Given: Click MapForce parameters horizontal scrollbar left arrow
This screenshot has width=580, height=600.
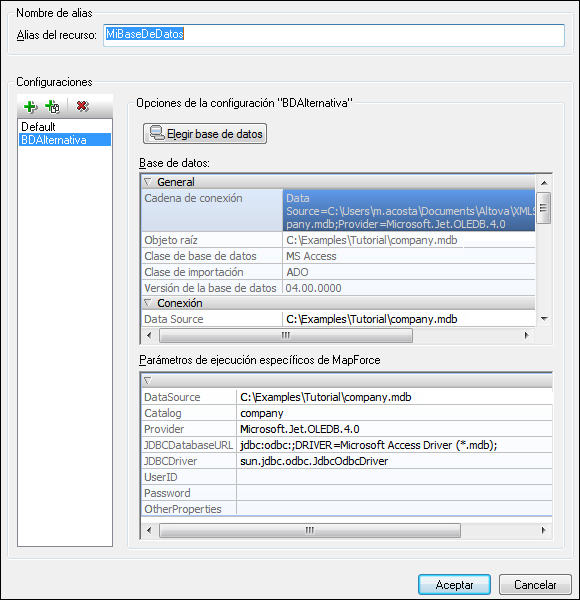Looking at the screenshot, I should pyautogui.click(x=149, y=530).
